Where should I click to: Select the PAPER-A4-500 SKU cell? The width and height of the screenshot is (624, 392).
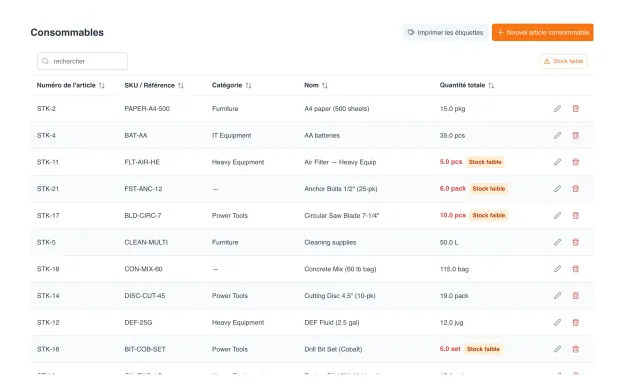147,109
